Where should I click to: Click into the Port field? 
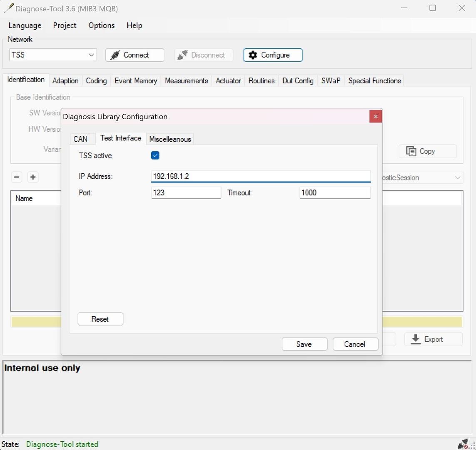186,192
